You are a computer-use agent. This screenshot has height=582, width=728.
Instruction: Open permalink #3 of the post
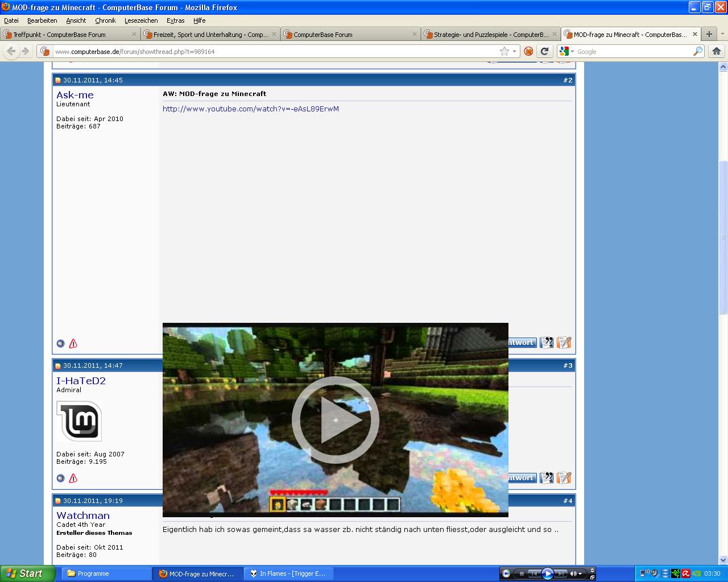(x=568, y=365)
